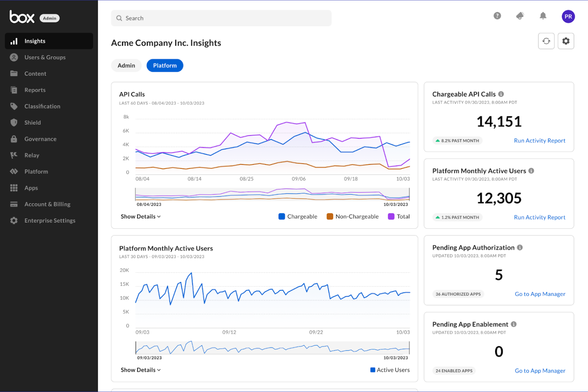588x392 pixels.
Task: Open the Insights section in the sidebar
Action: (35, 41)
